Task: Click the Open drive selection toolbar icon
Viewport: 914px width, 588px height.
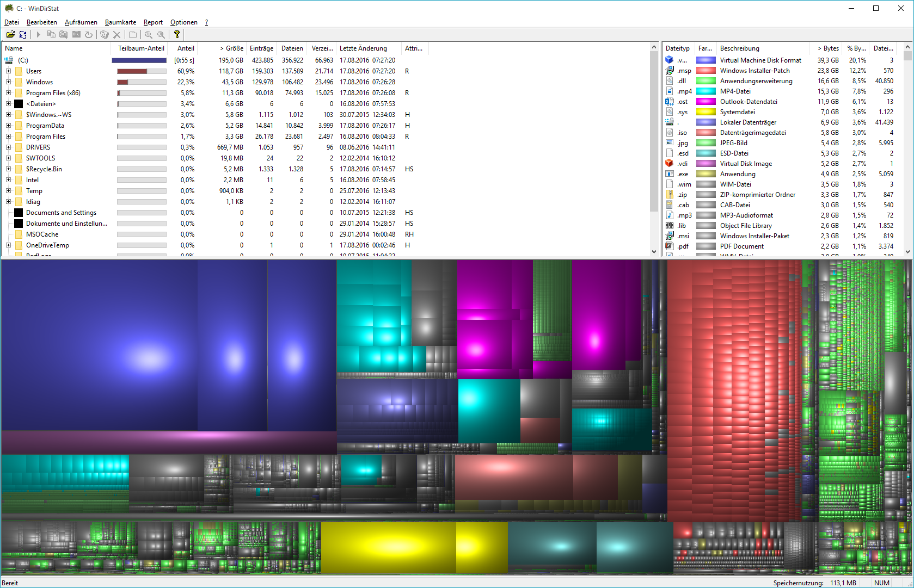Action: (10, 35)
